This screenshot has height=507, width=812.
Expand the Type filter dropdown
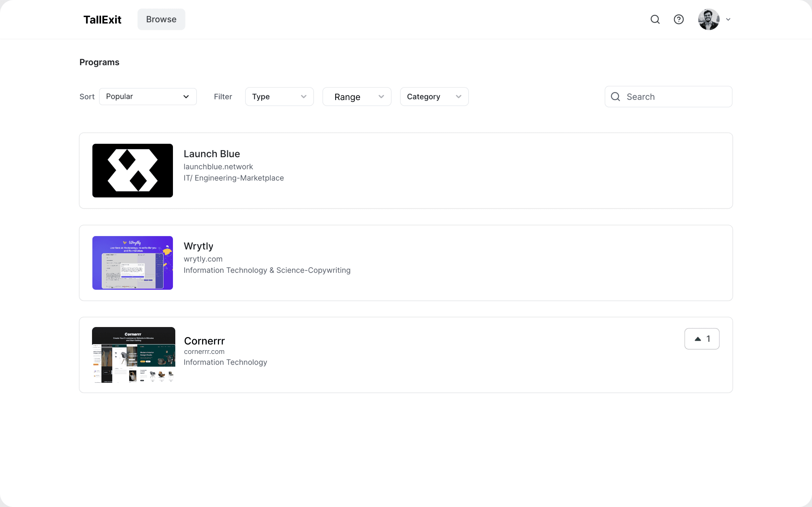click(x=279, y=96)
